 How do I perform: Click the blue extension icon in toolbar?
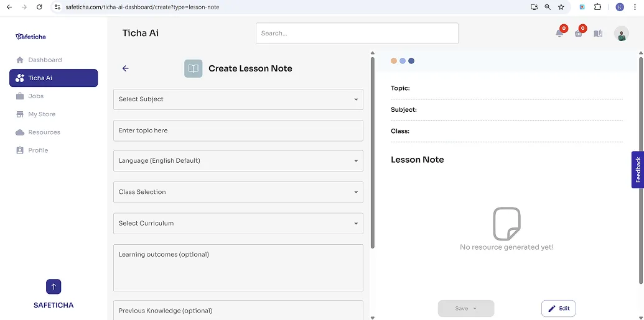(582, 7)
